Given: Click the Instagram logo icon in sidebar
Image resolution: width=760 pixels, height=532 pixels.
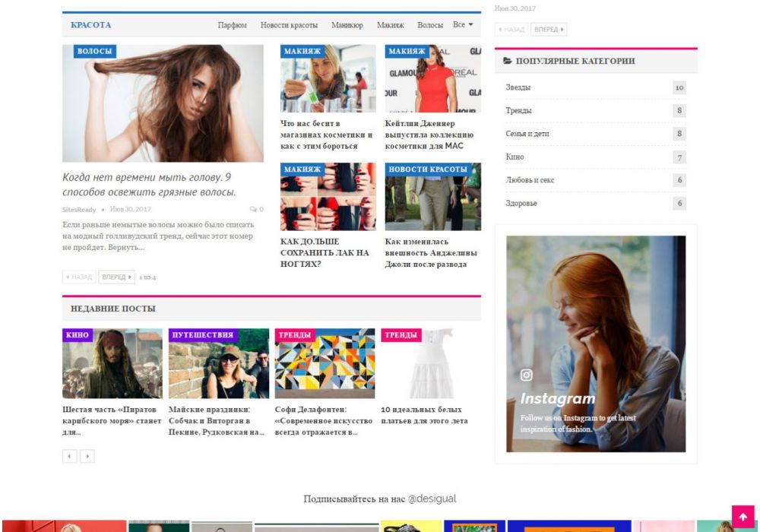Looking at the screenshot, I should (527, 375).
